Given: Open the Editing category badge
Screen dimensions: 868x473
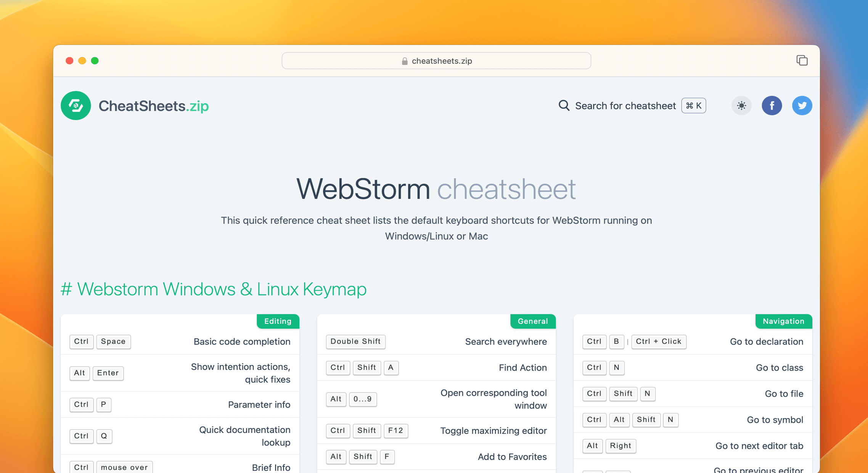Looking at the screenshot, I should point(278,321).
